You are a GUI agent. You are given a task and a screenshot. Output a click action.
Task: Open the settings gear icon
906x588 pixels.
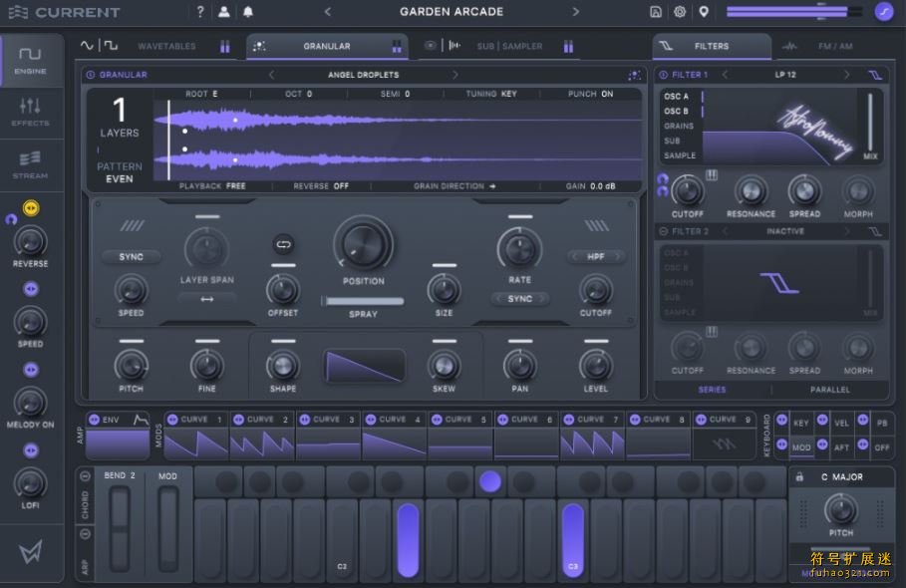pyautogui.click(x=680, y=12)
